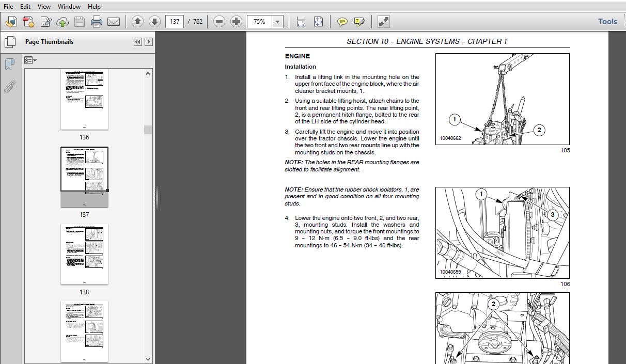Screen dimensions: 626x364
Task: Add a sticky note comment
Action: pyautogui.click(x=342, y=22)
